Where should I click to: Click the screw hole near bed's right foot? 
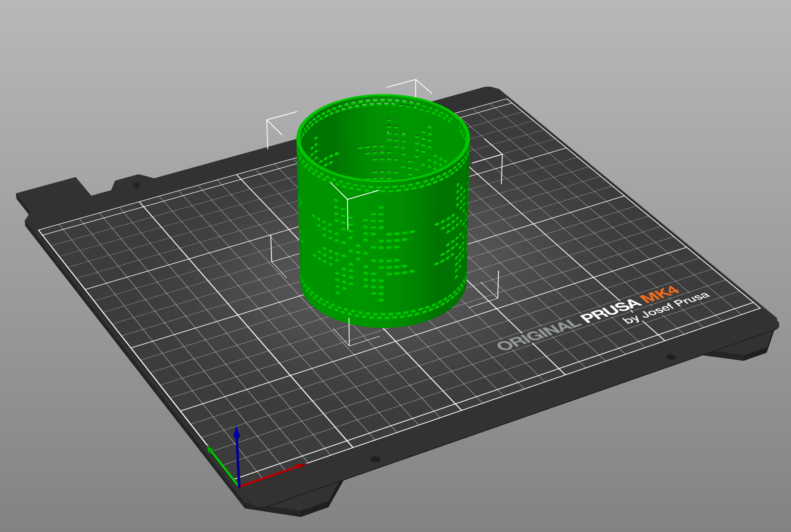click(671, 357)
